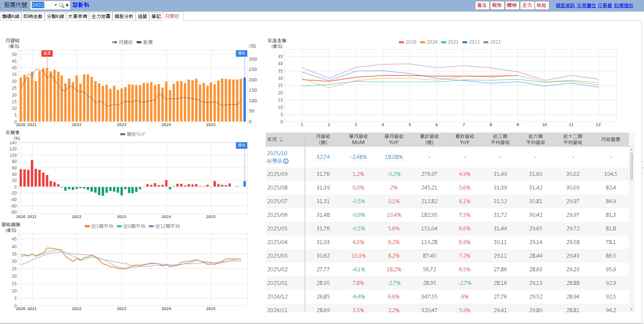
Task: Click the AI預估 info circle icon
Action: click(x=286, y=161)
